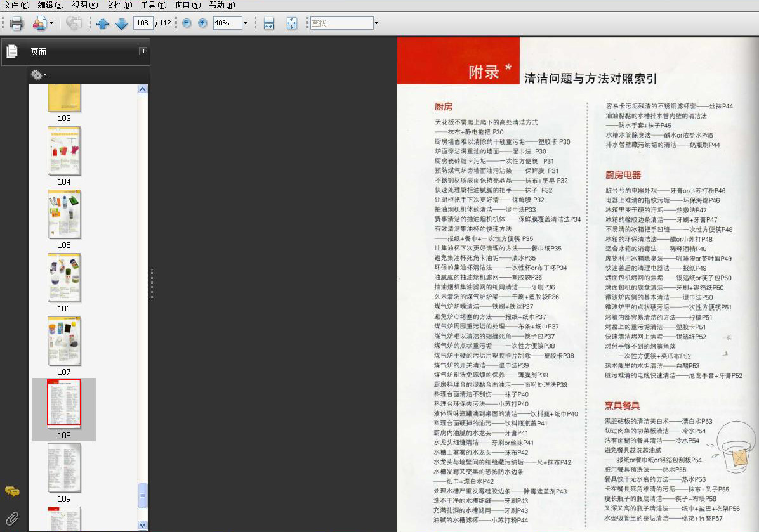The width and height of the screenshot is (759, 532).
Task: Click the page number input field
Action: pos(143,23)
